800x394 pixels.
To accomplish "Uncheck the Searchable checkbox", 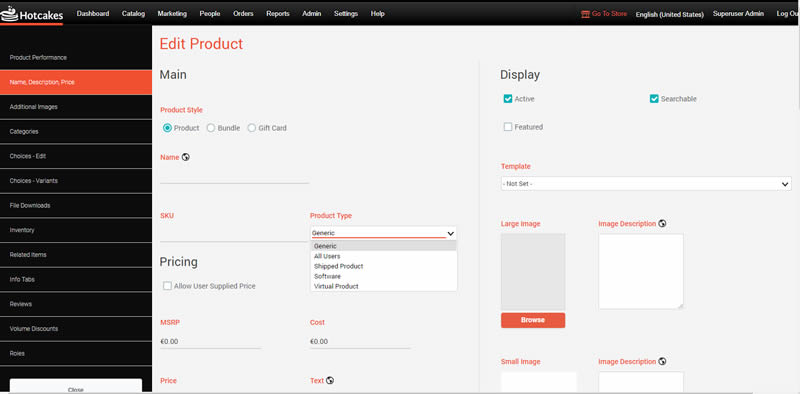I will coord(654,99).
